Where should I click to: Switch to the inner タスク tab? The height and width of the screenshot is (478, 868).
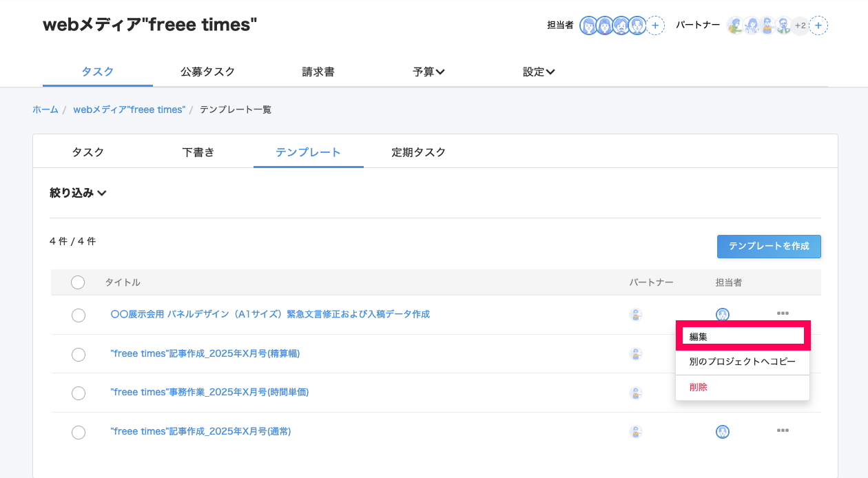pyautogui.click(x=88, y=152)
